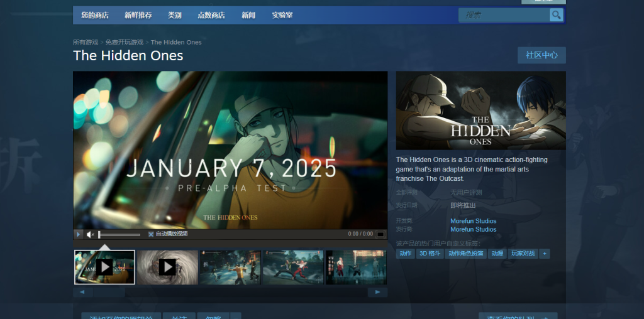Uncheck the 自动播放视频 autoplay checkbox
This screenshot has height=319, width=644.
[151, 234]
